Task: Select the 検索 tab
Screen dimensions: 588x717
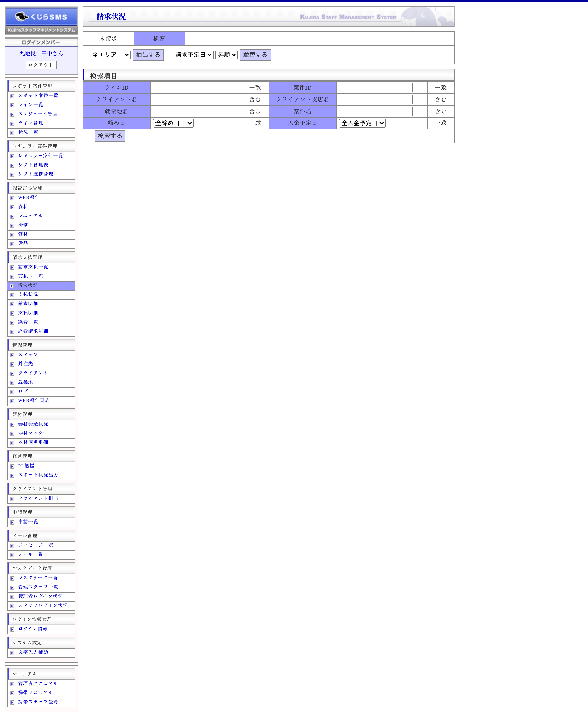Action: 159,39
